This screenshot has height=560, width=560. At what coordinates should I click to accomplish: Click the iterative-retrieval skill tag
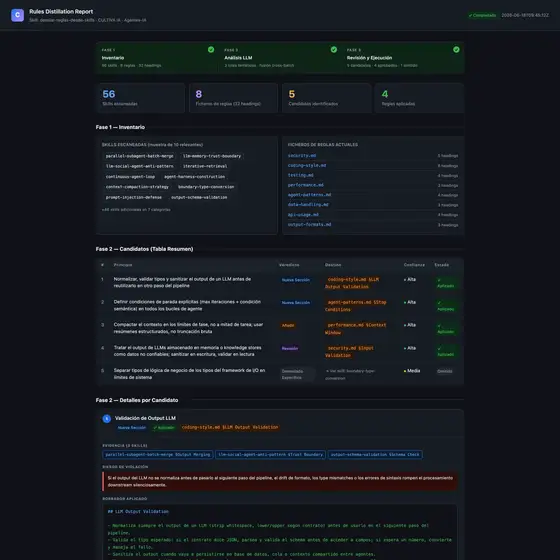(205, 166)
